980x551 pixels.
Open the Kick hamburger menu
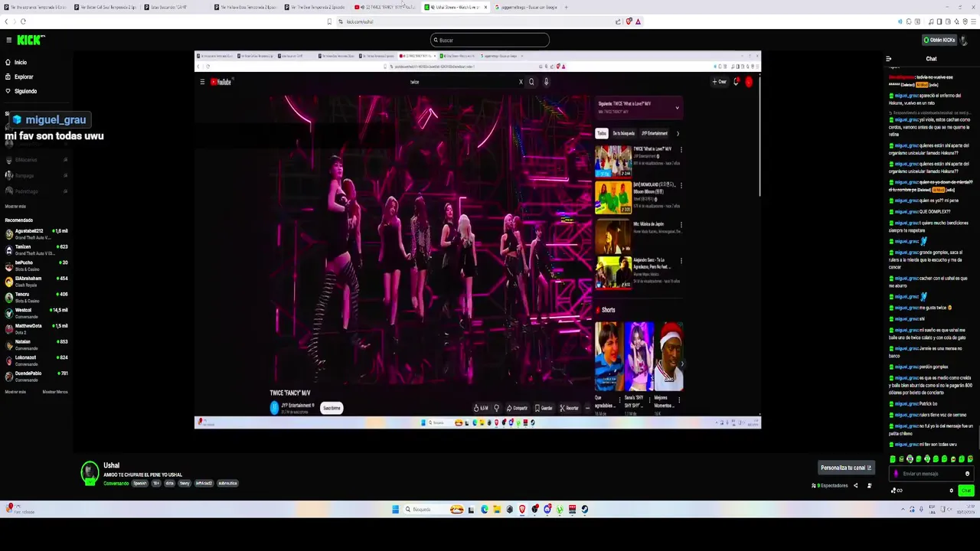click(8, 40)
